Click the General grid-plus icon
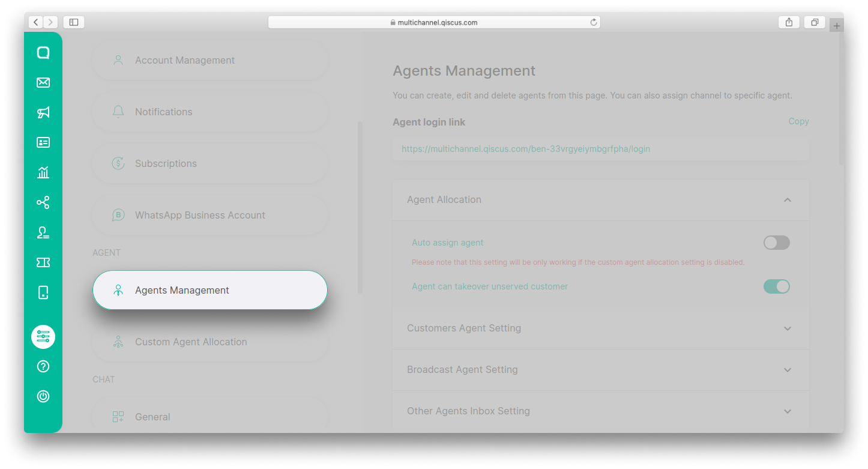This screenshot has height=469, width=868. click(x=118, y=417)
